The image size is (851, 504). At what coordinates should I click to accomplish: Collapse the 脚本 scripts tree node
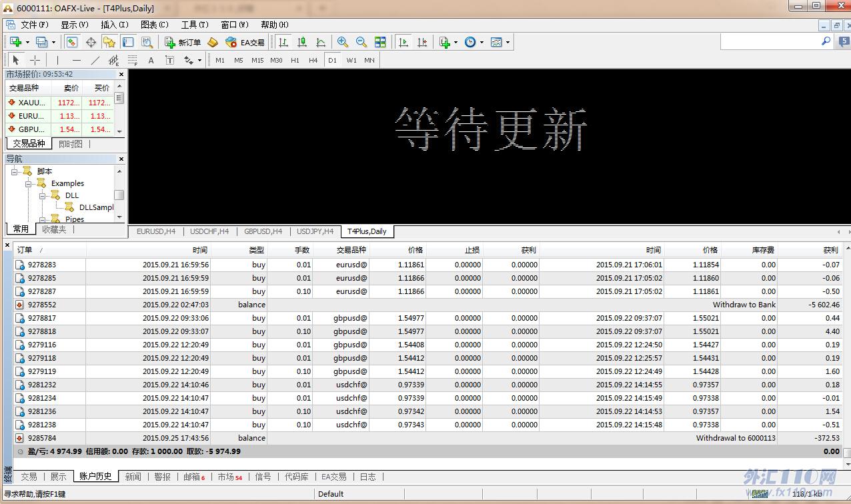(15, 171)
